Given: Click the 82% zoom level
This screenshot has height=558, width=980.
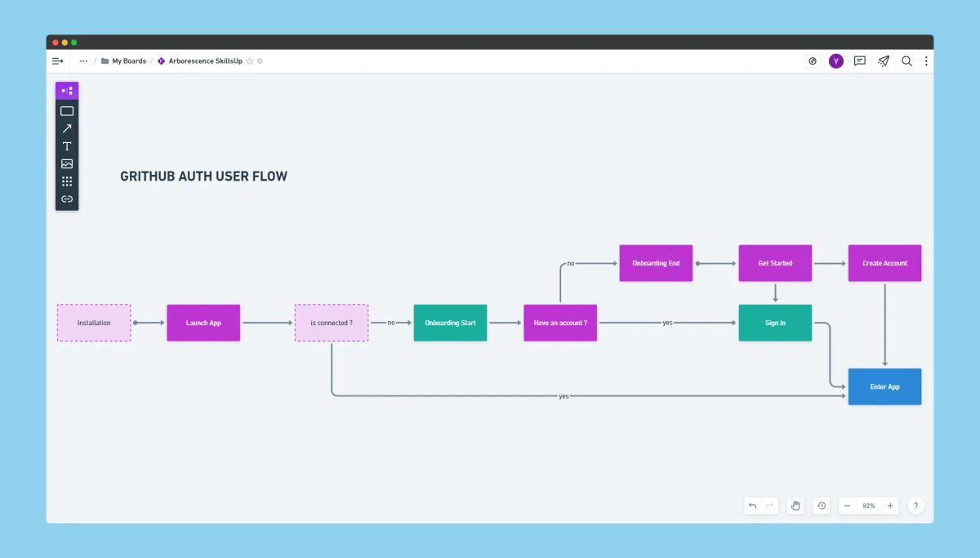Looking at the screenshot, I should 869,506.
